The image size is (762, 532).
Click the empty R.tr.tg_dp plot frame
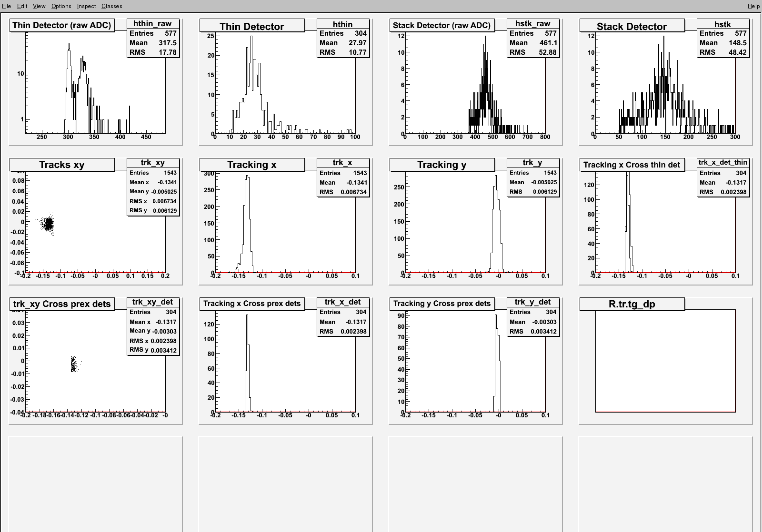click(x=665, y=361)
